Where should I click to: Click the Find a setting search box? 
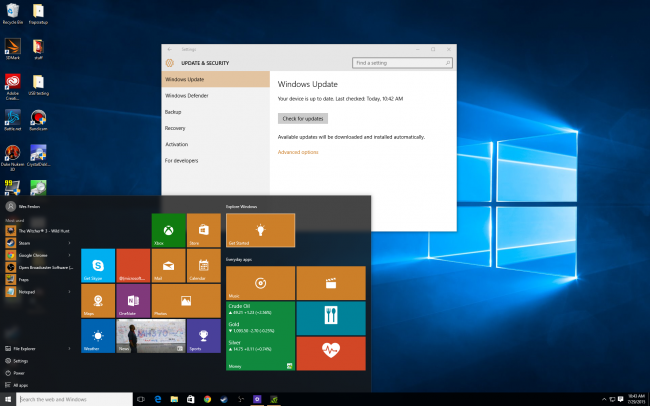point(400,62)
